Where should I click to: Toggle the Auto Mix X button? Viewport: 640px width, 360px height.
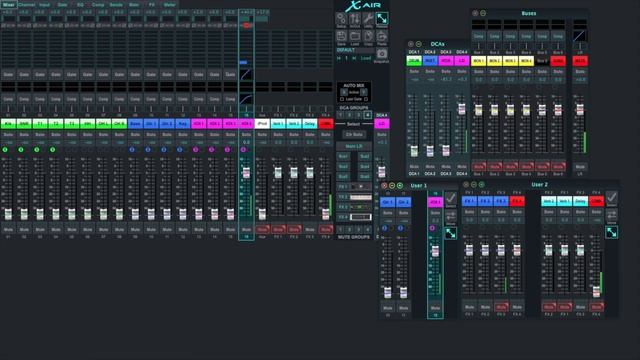click(x=344, y=92)
